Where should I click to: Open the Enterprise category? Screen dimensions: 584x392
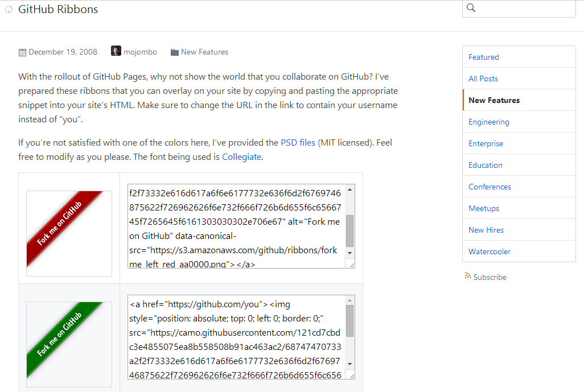pyautogui.click(x=519, y=143)
